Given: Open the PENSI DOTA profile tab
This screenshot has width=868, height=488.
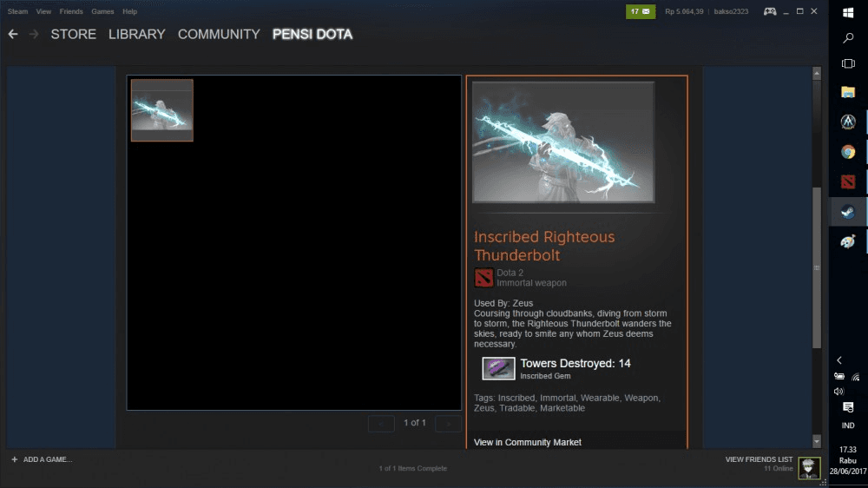Looking at the screenshot, I should tap(312, 35).
